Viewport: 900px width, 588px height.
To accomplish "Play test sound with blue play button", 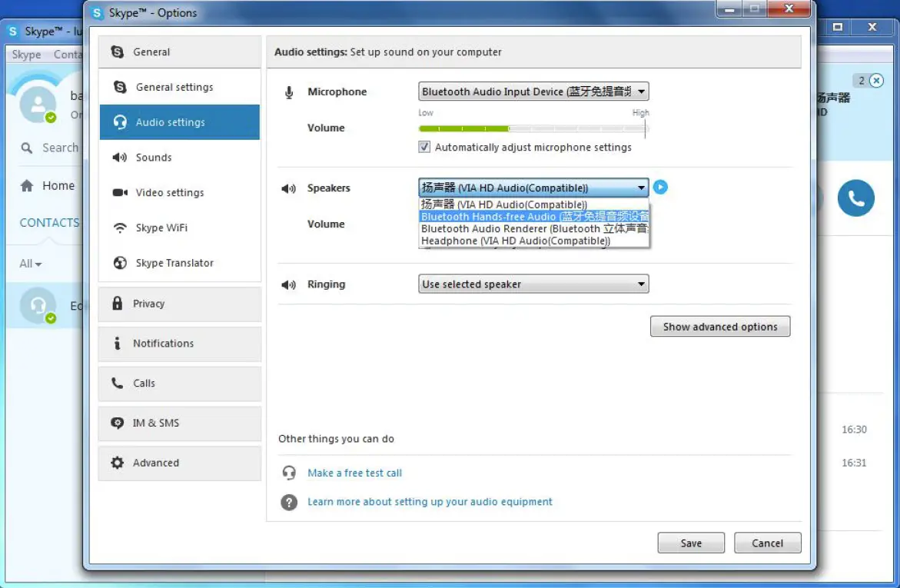I will tap(660, 188).
